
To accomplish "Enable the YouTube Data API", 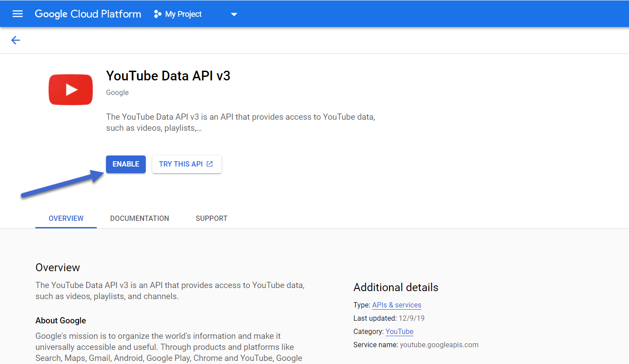I will [x=126, y=164].
